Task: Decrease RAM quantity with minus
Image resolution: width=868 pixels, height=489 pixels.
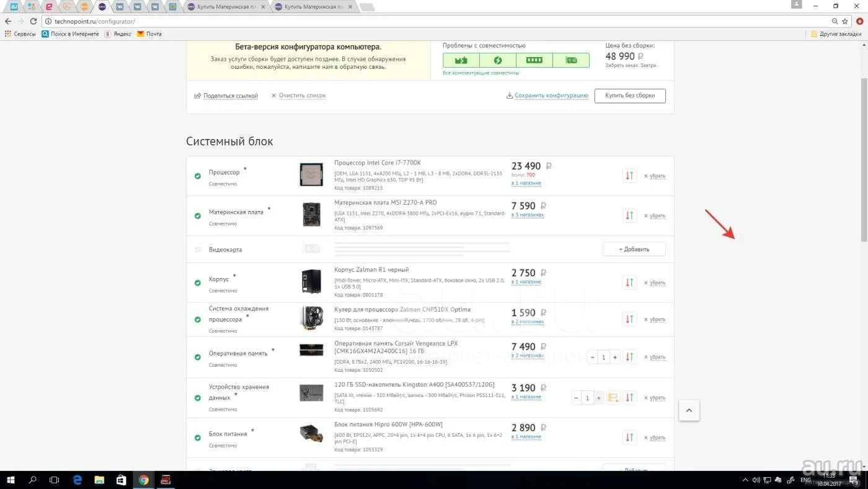Action: (593, 357)
